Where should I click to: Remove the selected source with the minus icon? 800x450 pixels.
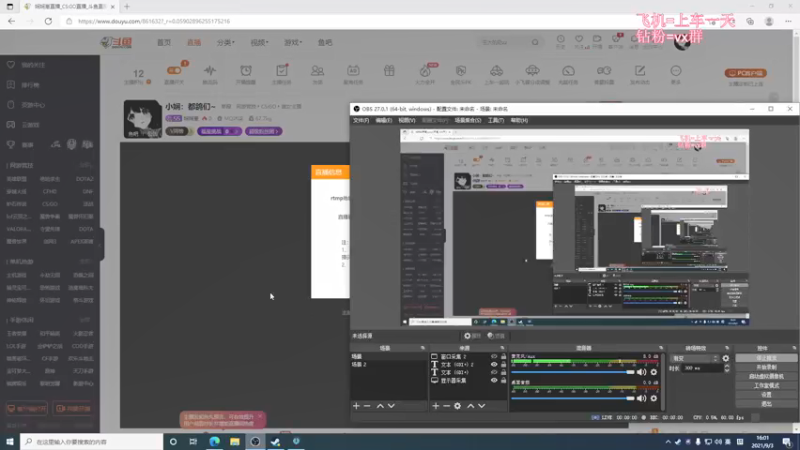point(446,406)
